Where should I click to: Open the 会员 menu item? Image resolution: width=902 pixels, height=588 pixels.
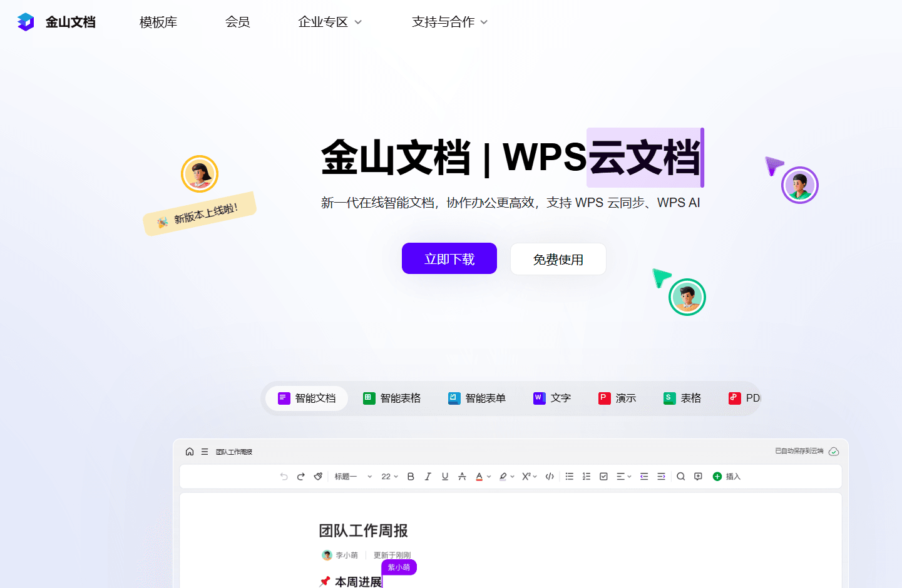[x=238, y=22]
